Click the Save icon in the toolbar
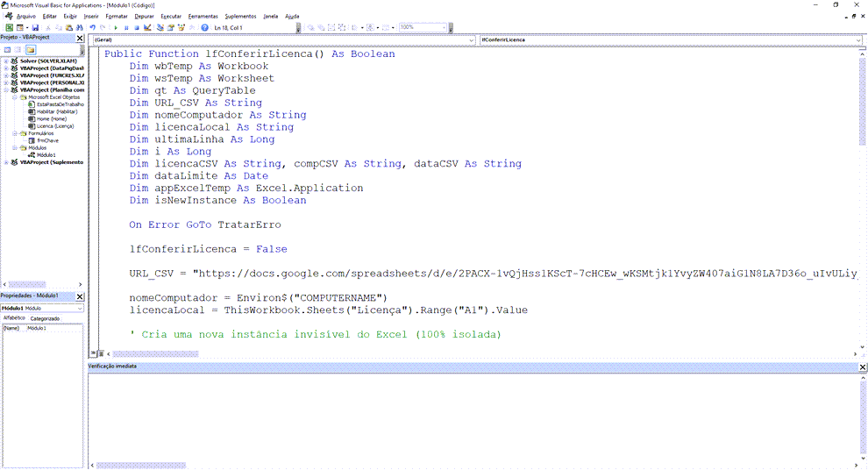The image size is (868, 470). [36, 28]
